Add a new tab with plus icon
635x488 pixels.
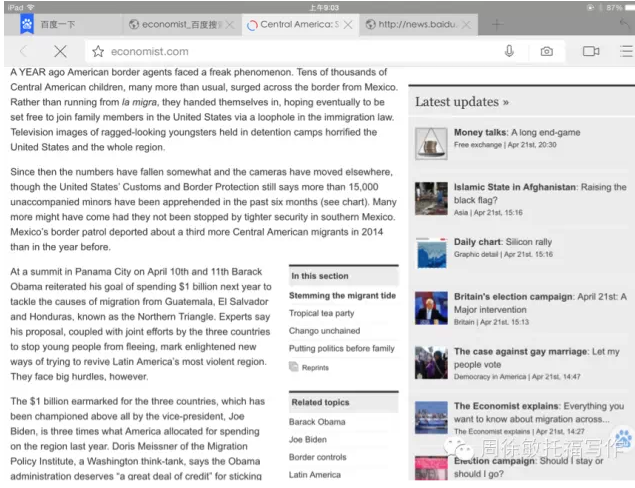[x=497, y=24]
